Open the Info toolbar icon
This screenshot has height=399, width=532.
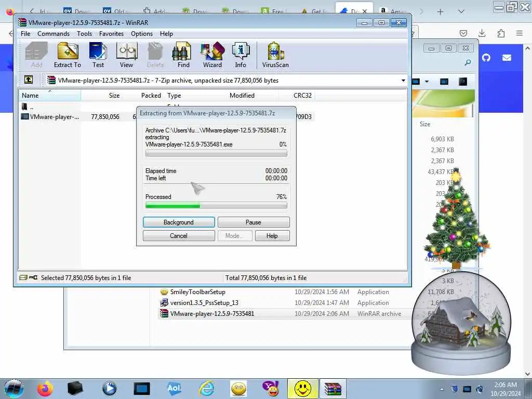pos(241,55)
